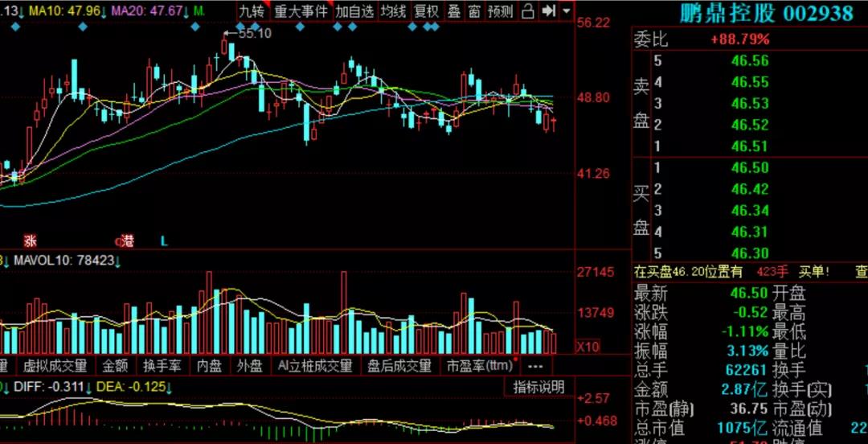Click the cyan L marker icon
868x444 pixels.
coord(165,241)
